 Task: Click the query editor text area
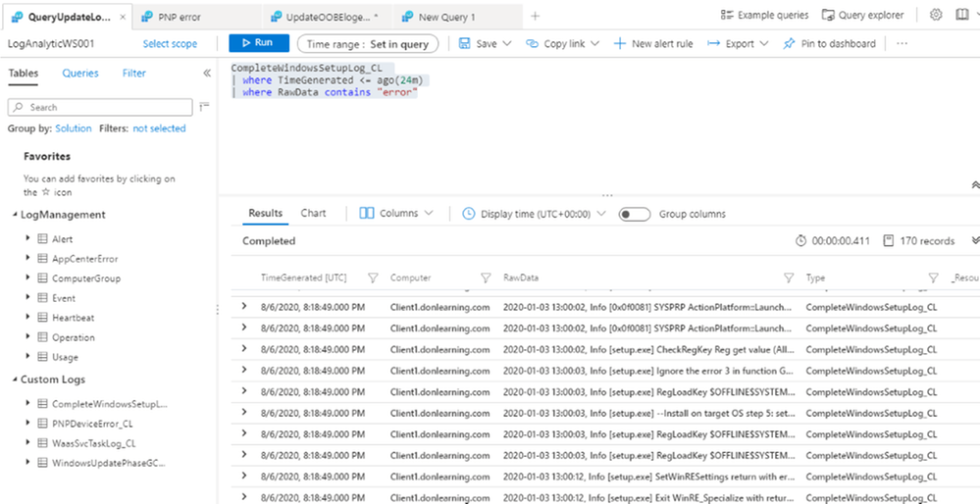[x=598, y=125]
